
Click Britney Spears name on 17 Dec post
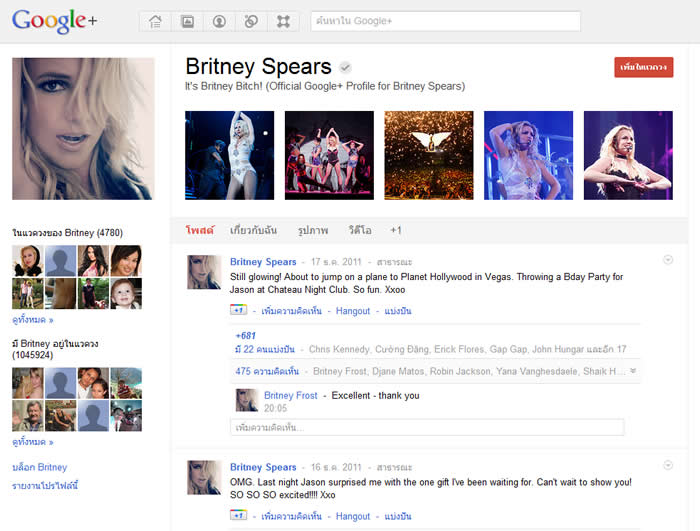coord(263,262)
